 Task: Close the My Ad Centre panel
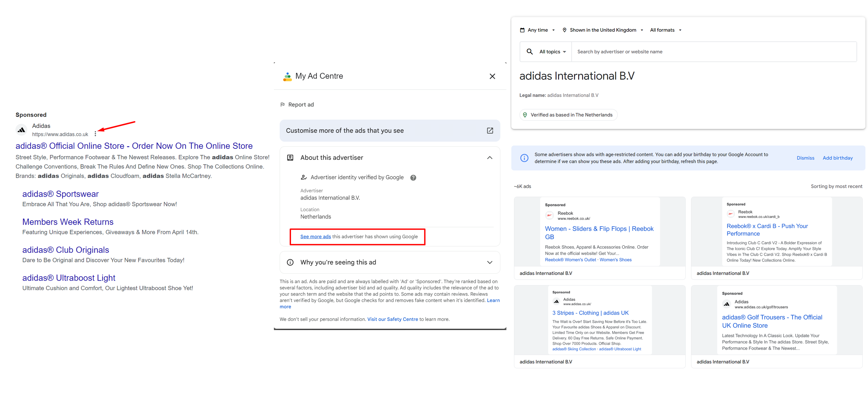click(492, 76)
